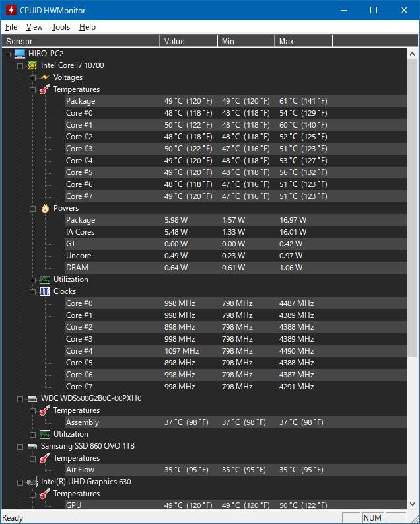Click the WDC drive Temperatures thermometer icon

pyautogui.click(x=45, y=411)
